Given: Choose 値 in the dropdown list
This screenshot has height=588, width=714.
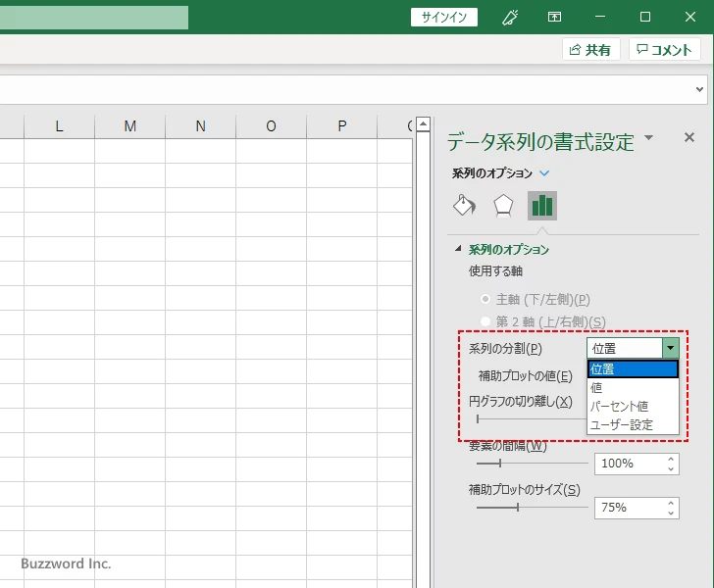Looking at the screenshot, I should 633,388.
